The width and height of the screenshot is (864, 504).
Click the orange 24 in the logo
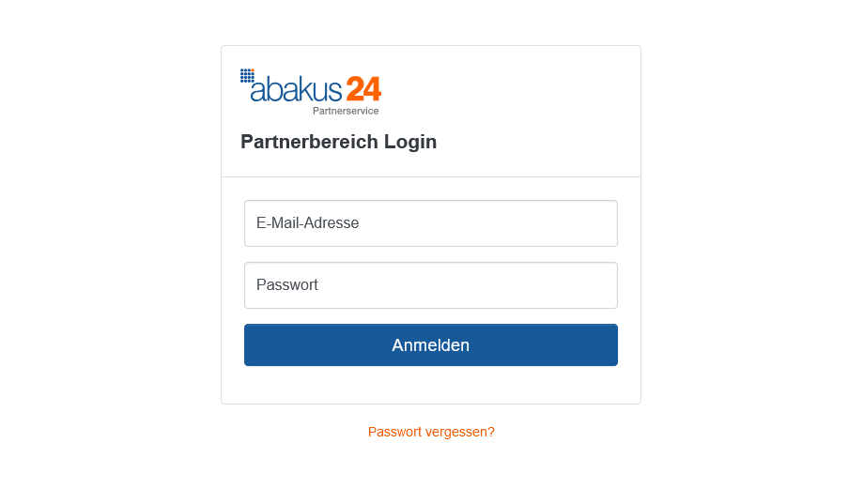[x=363, y=89]
